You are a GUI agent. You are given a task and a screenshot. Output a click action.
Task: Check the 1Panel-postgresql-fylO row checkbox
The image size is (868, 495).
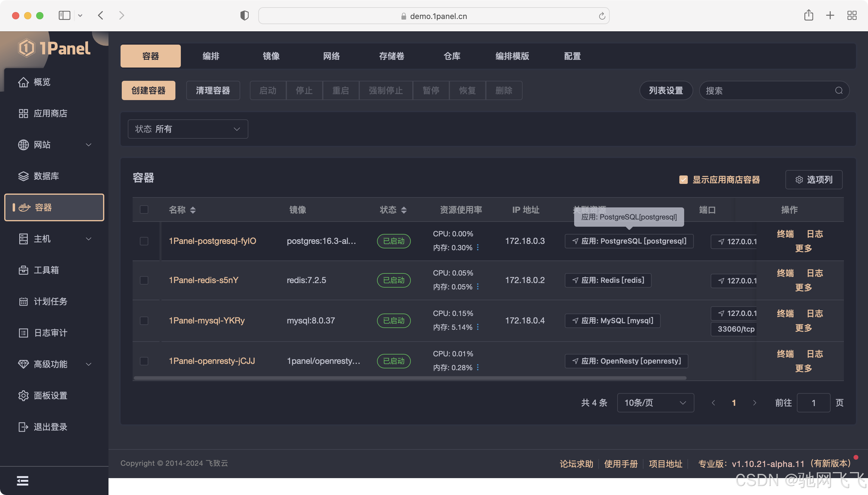[x=144, y=241]
